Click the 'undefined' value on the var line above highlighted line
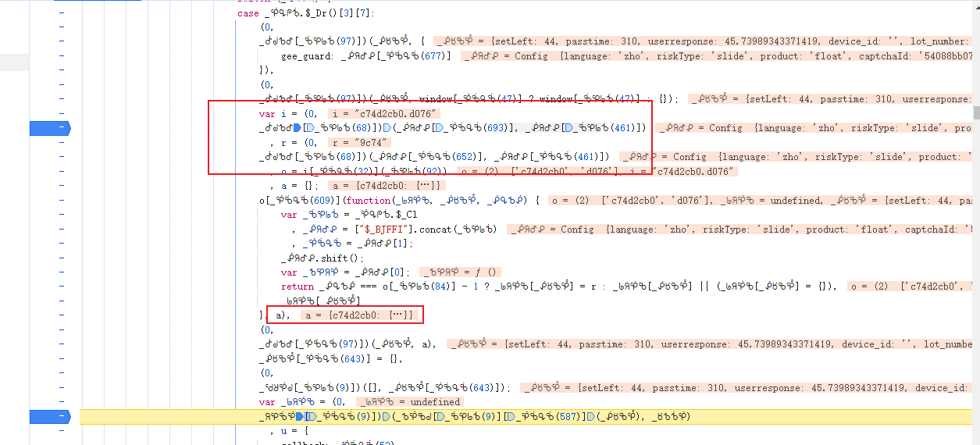The height and width of the screenshot is (445, 980). coord(436,402)
